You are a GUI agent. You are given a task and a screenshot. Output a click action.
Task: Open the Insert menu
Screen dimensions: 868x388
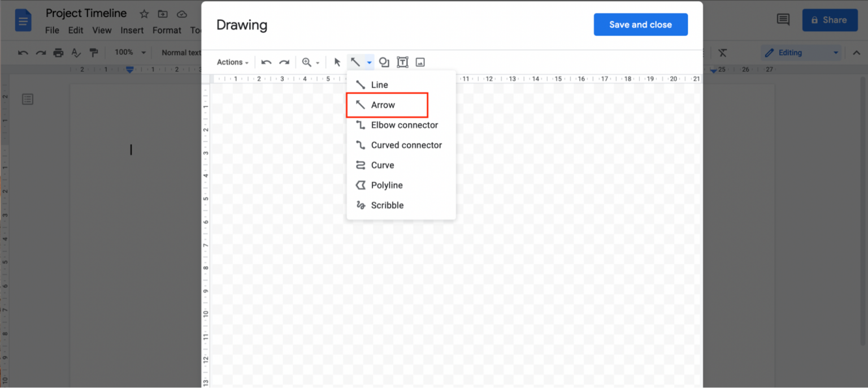click(x=132, y=30)
